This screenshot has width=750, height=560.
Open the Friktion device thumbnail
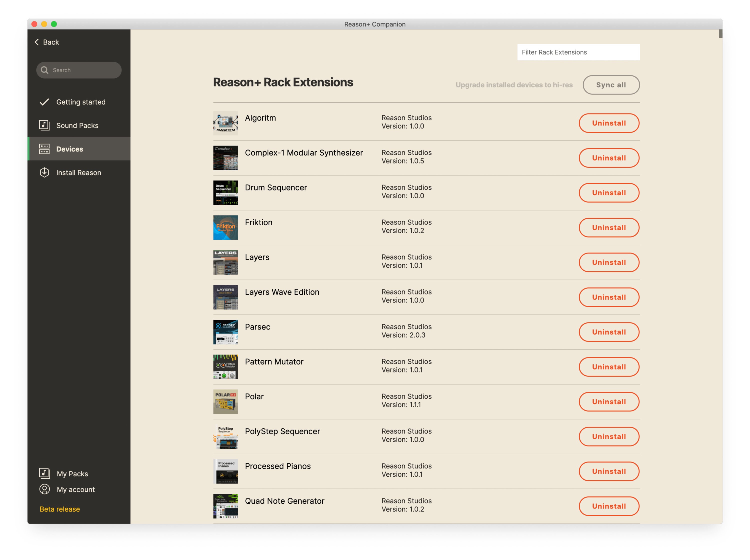click(225, 227)
